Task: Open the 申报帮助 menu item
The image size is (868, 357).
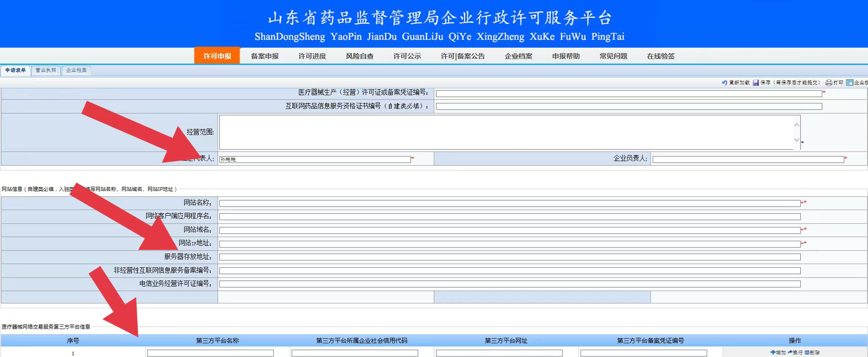Action: [566, 56]
